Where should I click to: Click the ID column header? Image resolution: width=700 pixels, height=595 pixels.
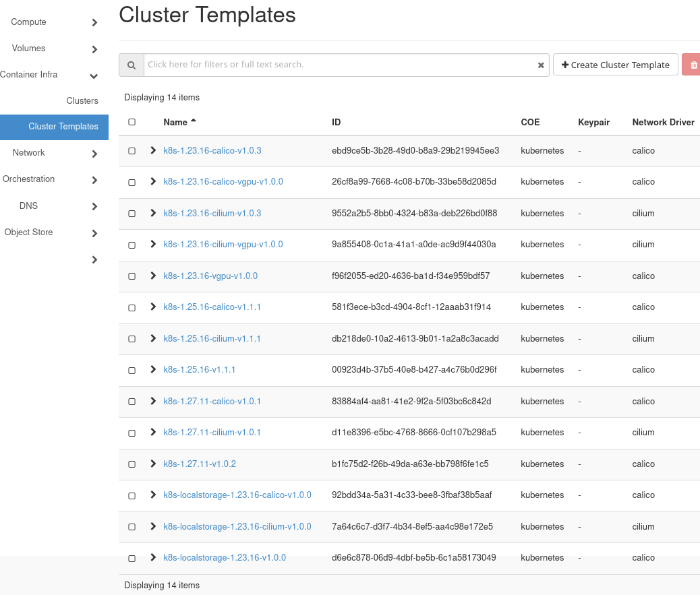[x=336, y=122]
